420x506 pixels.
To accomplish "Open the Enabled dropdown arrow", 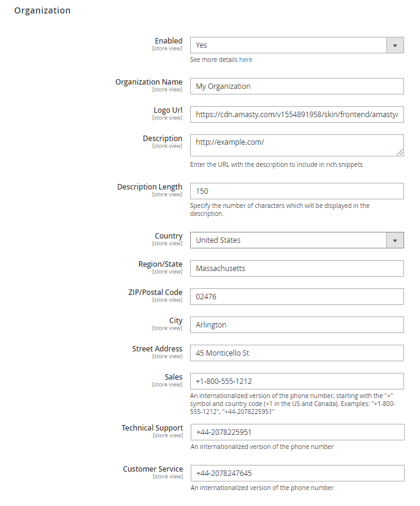I will [x=395, y=45].
